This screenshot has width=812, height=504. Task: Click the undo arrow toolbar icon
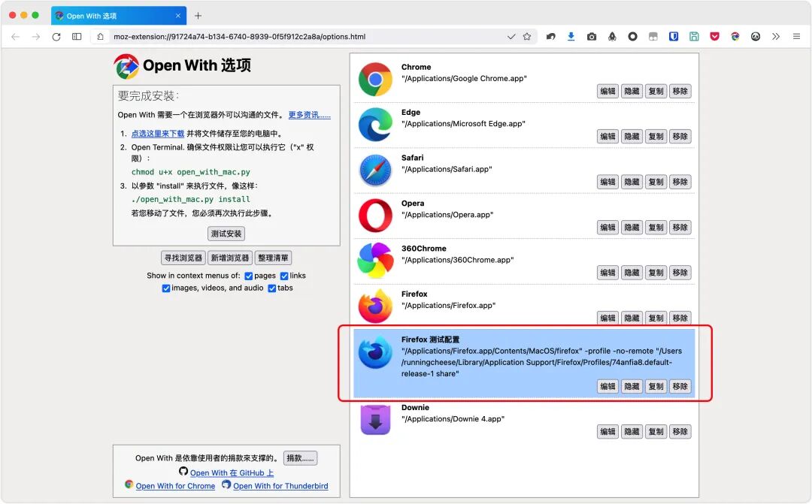(551, 37)
